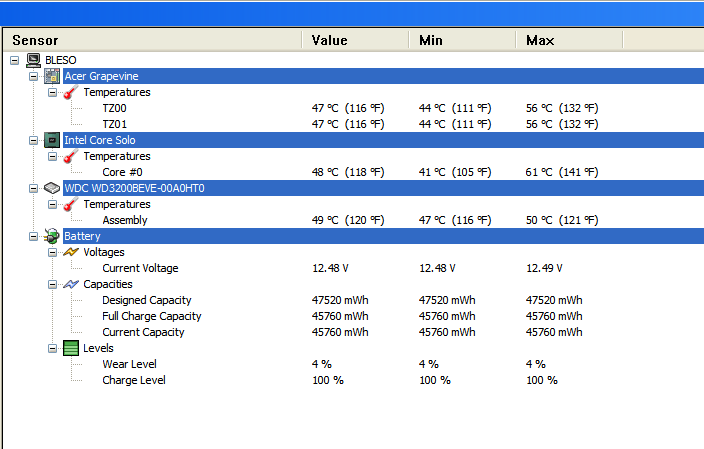
Task: Select the Designed Capacity entry
Action: [147, 300]
